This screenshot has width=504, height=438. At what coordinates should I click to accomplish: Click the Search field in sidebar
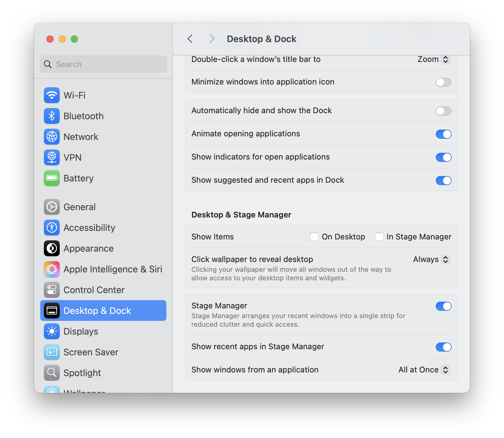coord(104,64)
